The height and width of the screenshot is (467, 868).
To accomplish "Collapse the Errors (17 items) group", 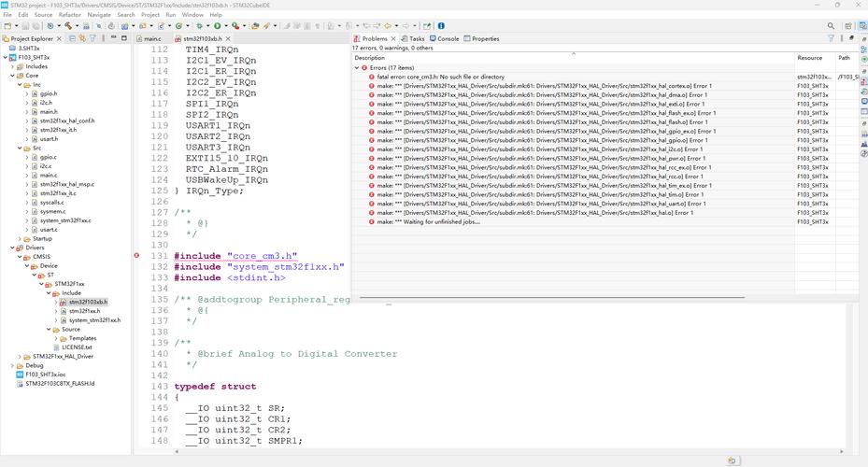I will coord(357,67).
